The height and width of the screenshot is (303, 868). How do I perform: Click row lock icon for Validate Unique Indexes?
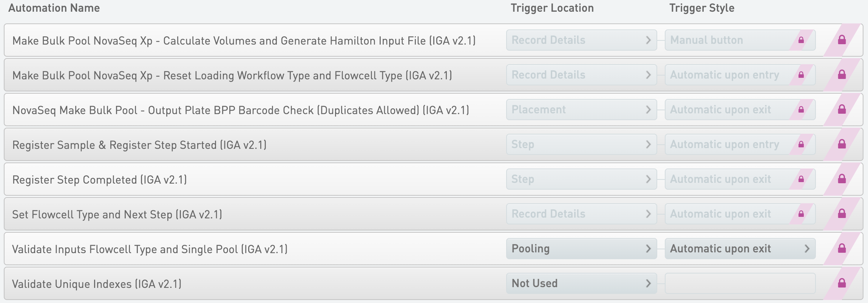click(x=842, y=283)
